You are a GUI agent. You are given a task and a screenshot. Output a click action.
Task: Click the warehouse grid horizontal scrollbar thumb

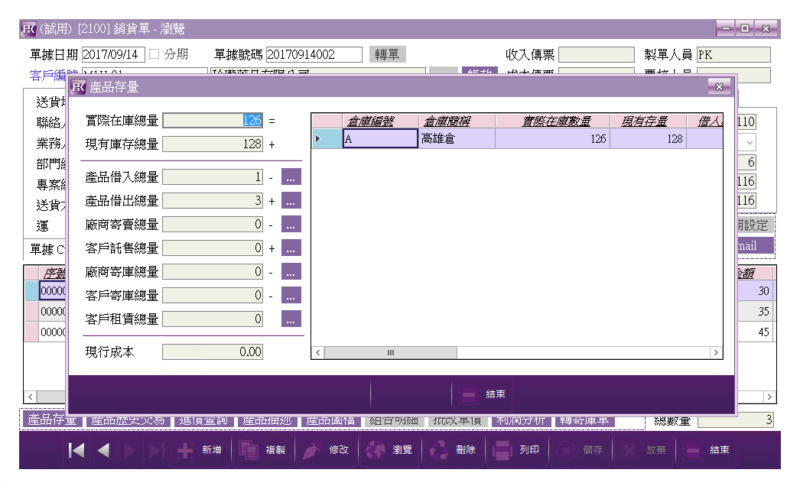pos(391,353)
